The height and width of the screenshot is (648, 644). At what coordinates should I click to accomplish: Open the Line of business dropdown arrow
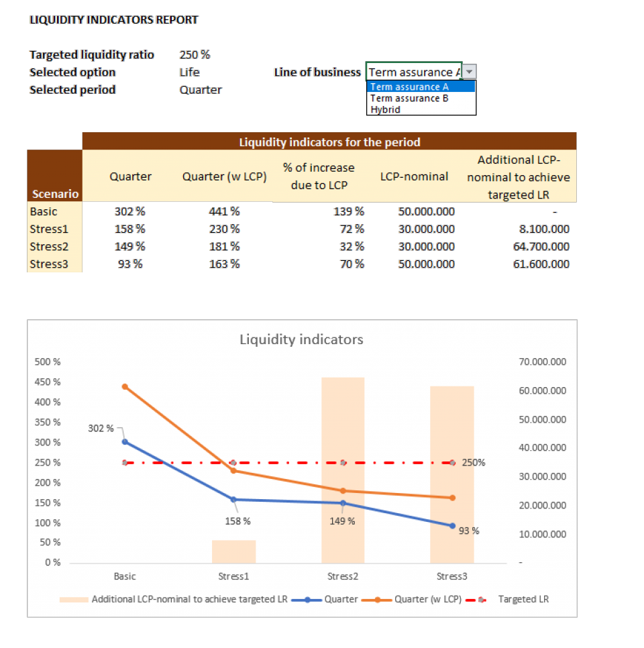[x=470, y=72]
